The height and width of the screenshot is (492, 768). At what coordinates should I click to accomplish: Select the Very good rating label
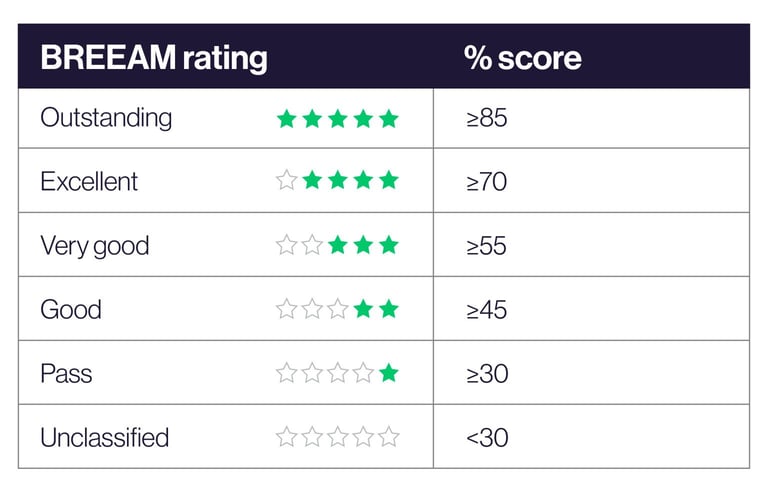point(94,246)
